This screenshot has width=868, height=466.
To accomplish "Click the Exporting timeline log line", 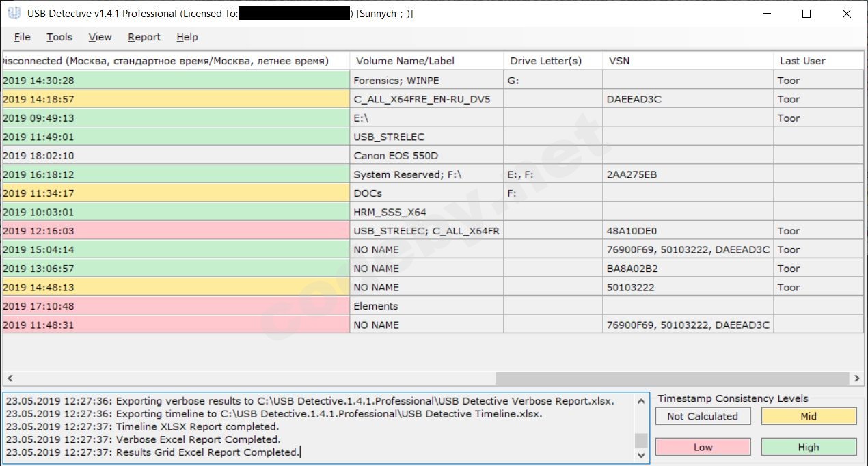I will coord(274,413).
